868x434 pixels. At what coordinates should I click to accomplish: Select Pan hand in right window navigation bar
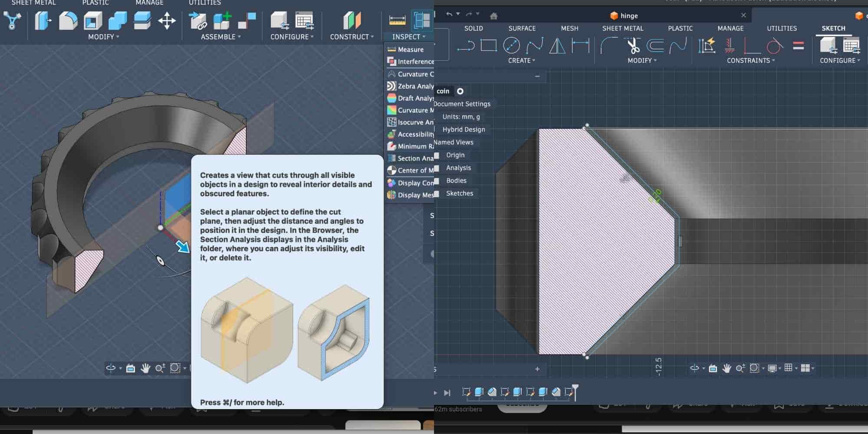click(727, 368)
